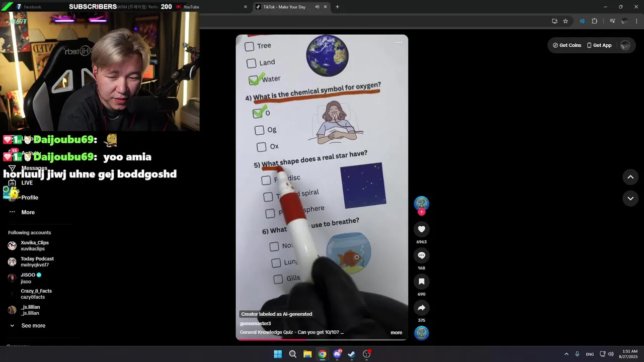The height and width of the screenshot is (362, 644).
Task: Close the YouTube browser tab
Action: [246, 7]
